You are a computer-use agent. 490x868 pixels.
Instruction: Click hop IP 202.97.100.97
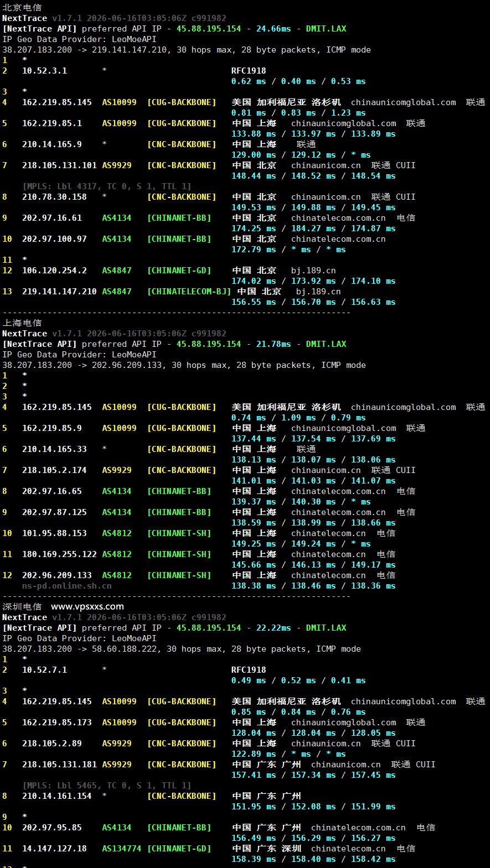[54, 239]
